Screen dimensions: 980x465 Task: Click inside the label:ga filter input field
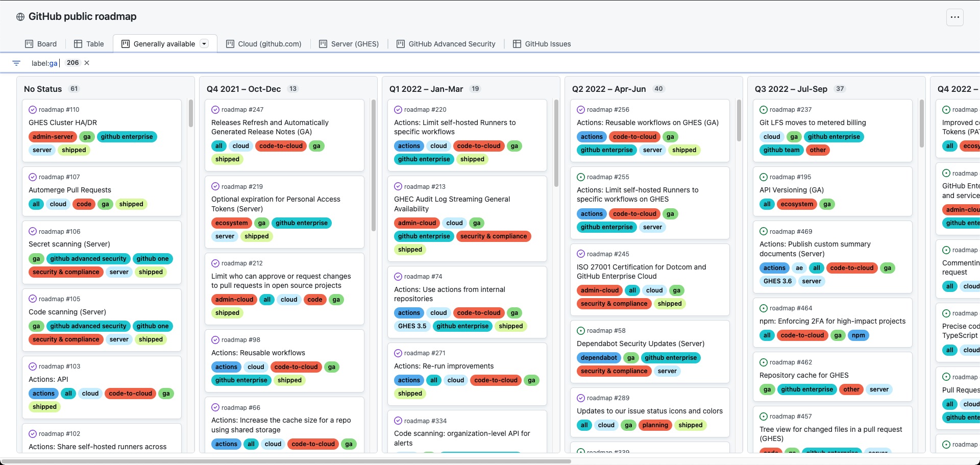[x=44, y=63]
